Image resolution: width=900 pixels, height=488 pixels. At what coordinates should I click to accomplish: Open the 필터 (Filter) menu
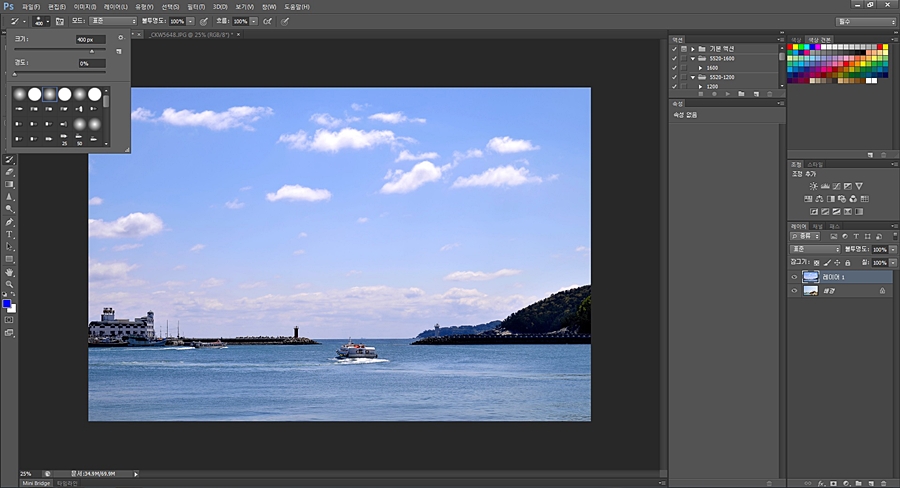pyautogui.click(x=196, y=6)
